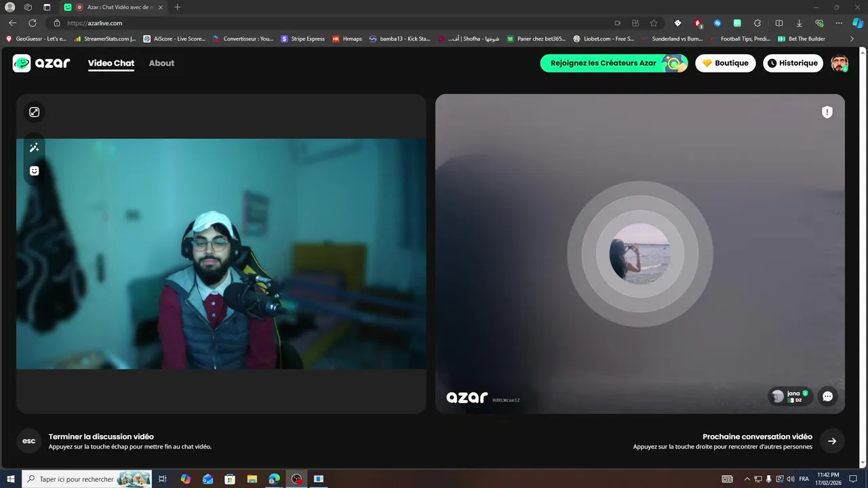Toggle split screen view icon
This screenshot has height=488, width=868.
click(x=779, y=23)
